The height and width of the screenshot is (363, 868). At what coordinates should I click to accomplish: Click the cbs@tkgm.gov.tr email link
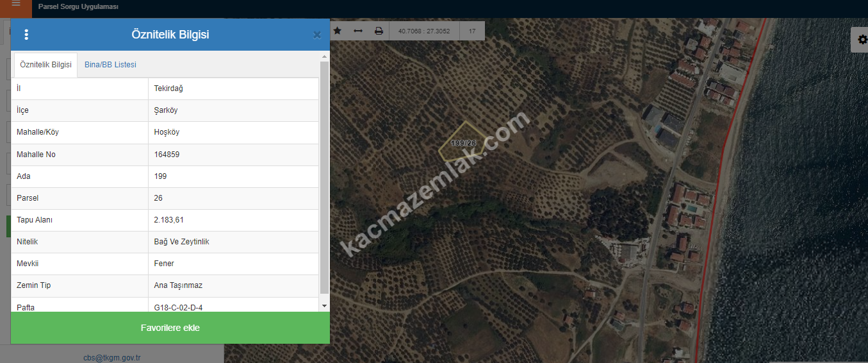coord(111,357)
